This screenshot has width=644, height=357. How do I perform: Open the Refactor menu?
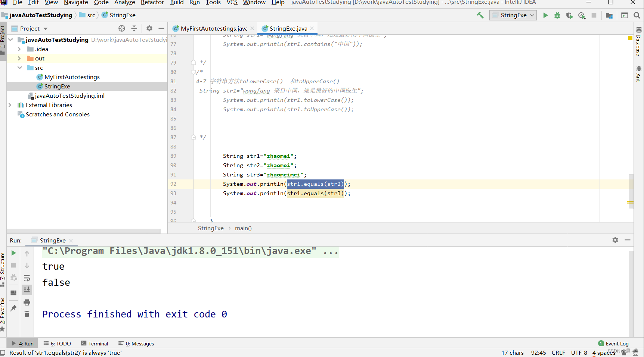click(152, 3)
